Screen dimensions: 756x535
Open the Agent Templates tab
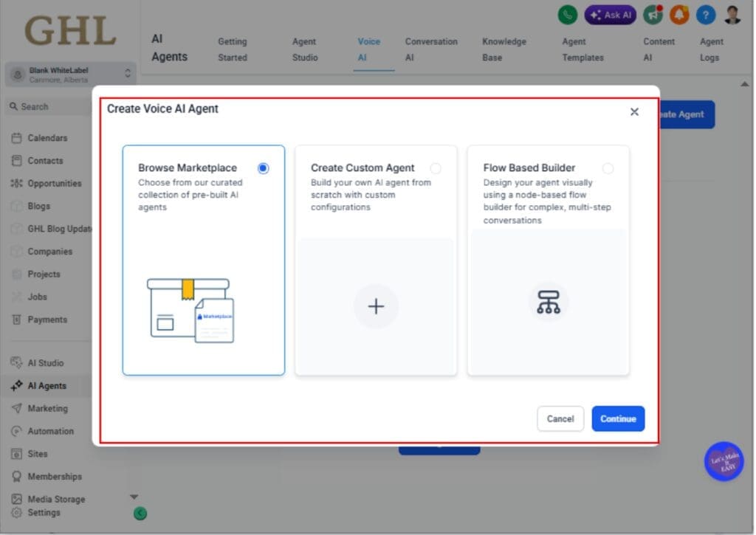click(x=583, y=49)
